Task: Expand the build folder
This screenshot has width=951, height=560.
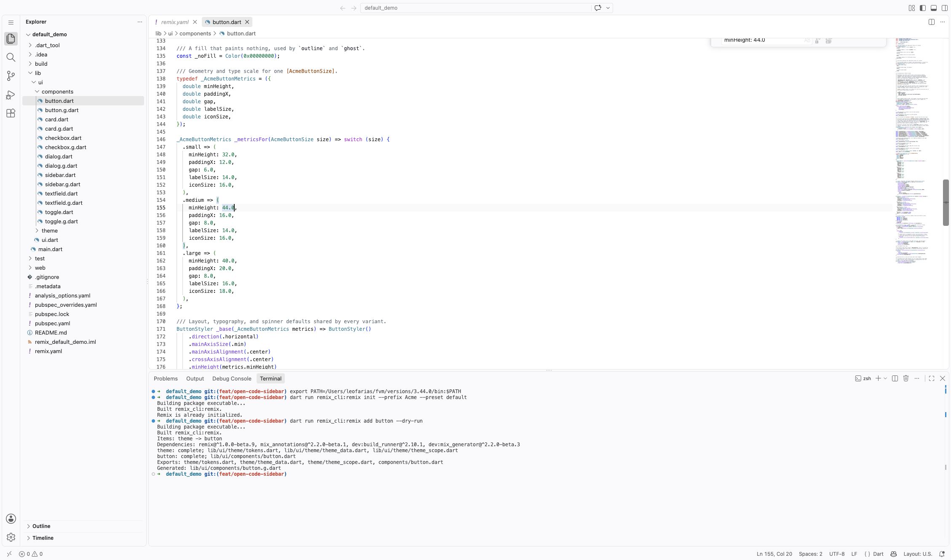Action: [30, 64]
